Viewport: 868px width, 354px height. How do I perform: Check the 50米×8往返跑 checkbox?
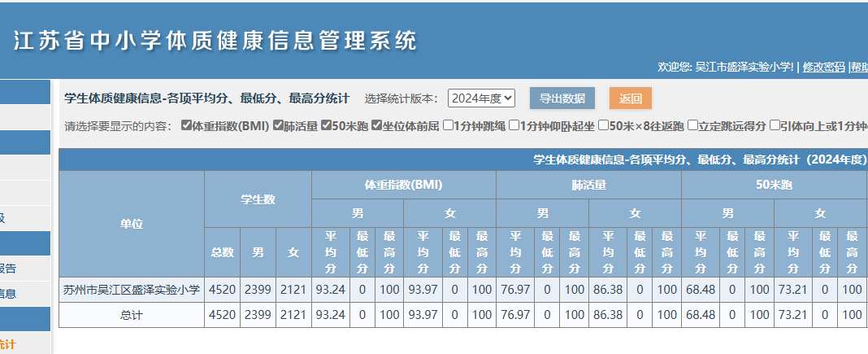(x=603, y=126)
